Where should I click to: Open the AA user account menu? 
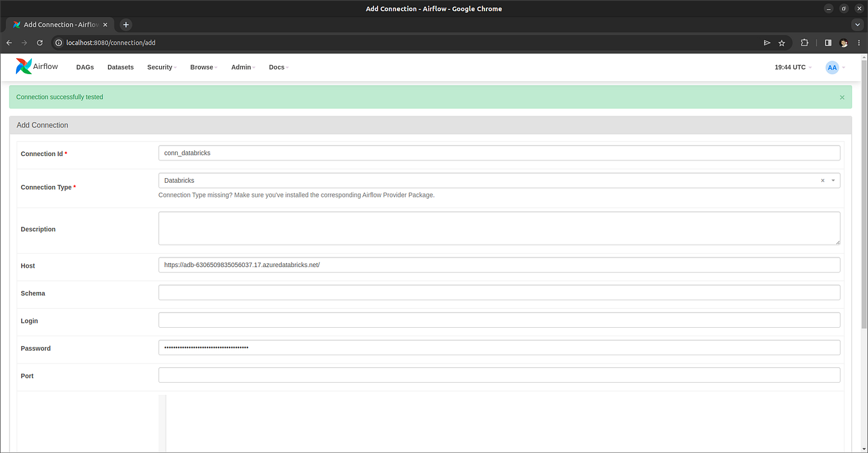(x=832, y=67)
